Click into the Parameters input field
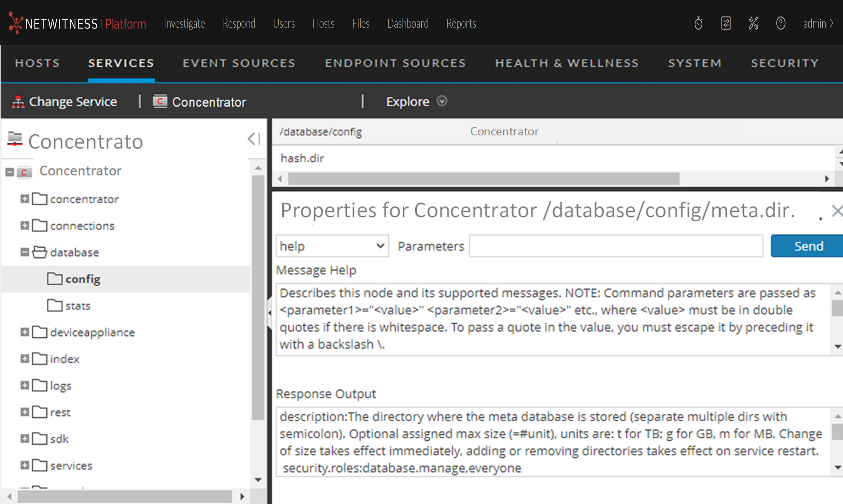 point(616,246)
